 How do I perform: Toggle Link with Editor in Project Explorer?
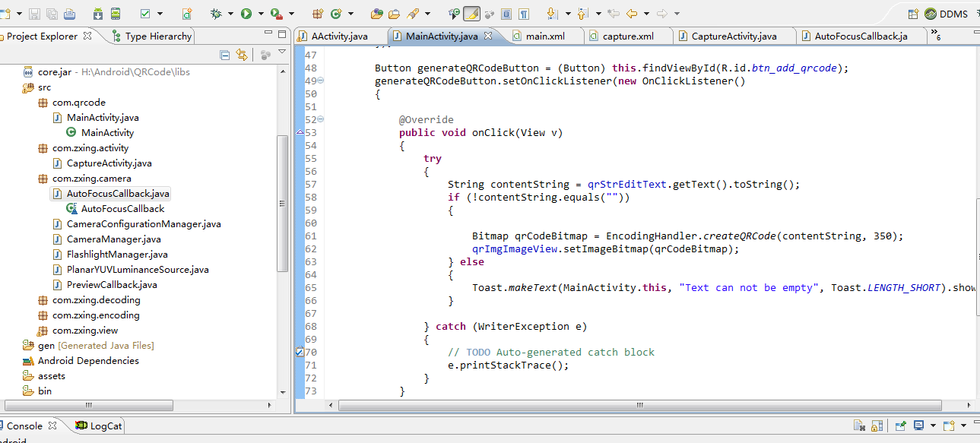(x=242, y=55)
